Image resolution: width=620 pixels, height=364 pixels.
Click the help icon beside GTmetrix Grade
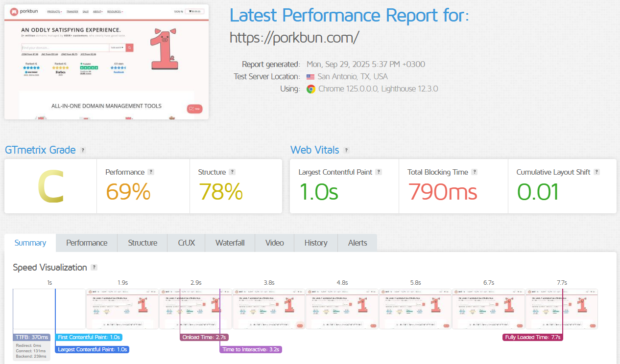(83, 150)
